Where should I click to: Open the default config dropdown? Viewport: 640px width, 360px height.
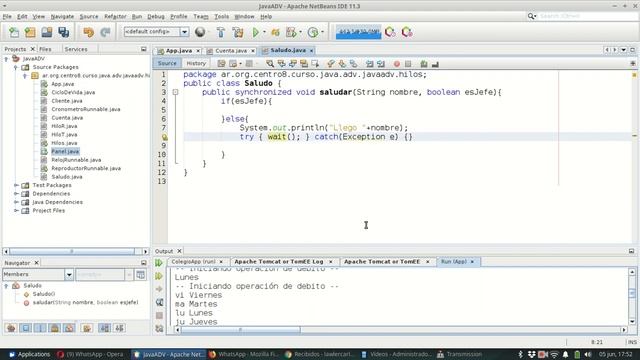(x=184, y=32)
